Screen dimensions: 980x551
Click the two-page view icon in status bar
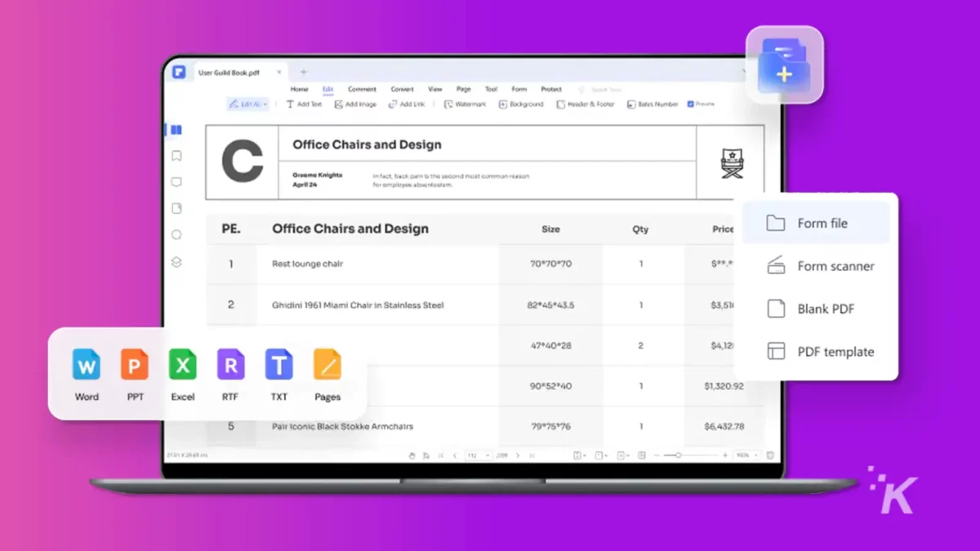tap(642, 455)
